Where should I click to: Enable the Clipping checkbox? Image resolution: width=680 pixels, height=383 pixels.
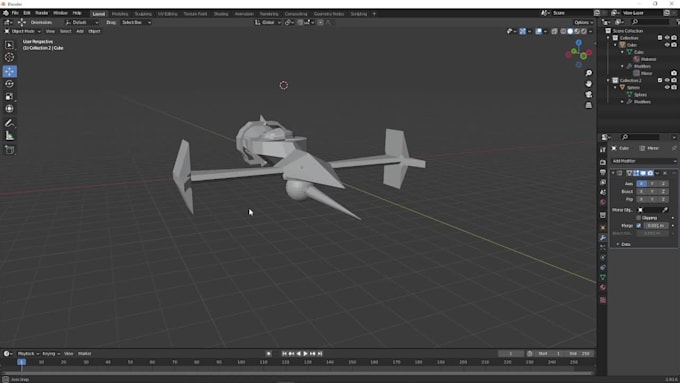tap(638, 218)
